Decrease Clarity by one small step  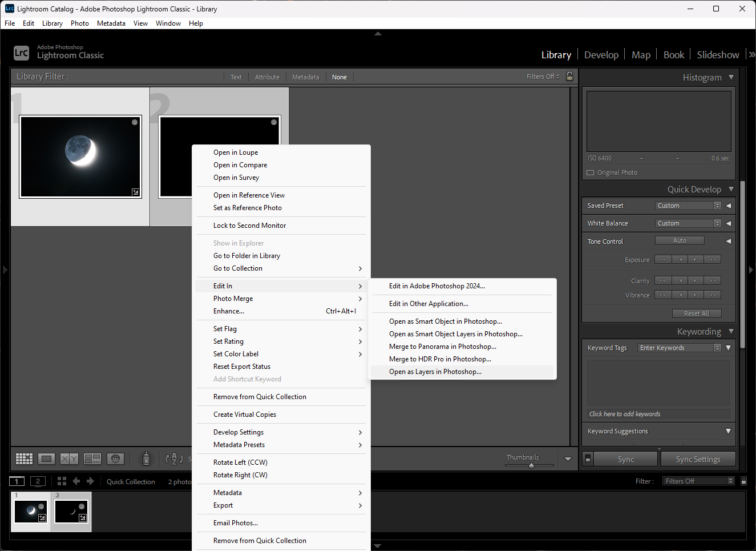point(680,280)
